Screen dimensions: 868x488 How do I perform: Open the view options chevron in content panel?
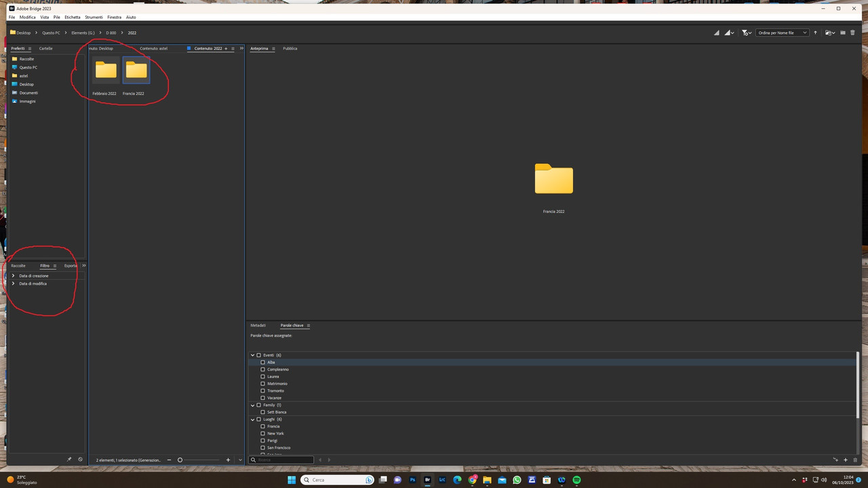coord(240,460)
